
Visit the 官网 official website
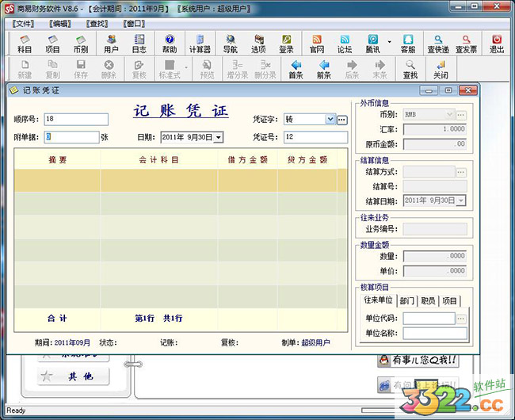317,44
